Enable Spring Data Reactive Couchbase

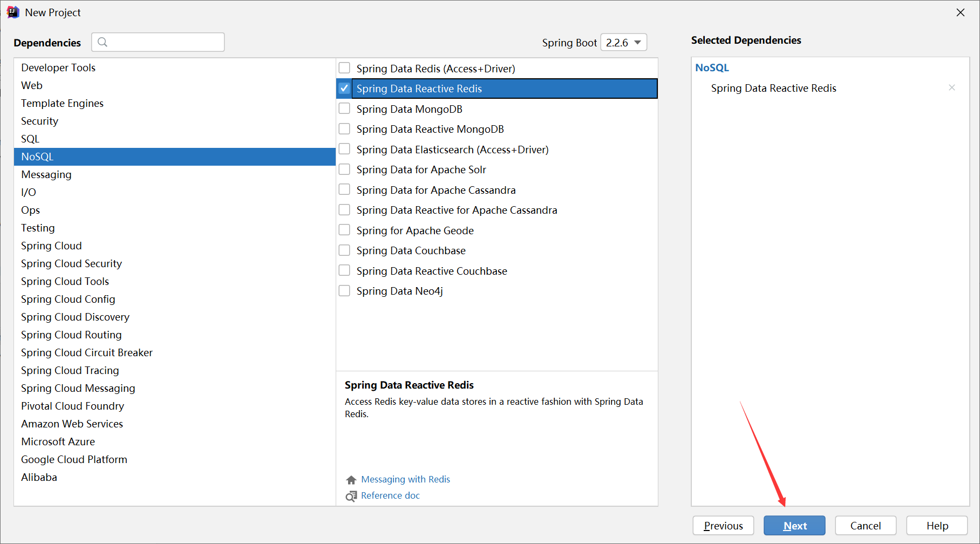click(x=344, y=270)
